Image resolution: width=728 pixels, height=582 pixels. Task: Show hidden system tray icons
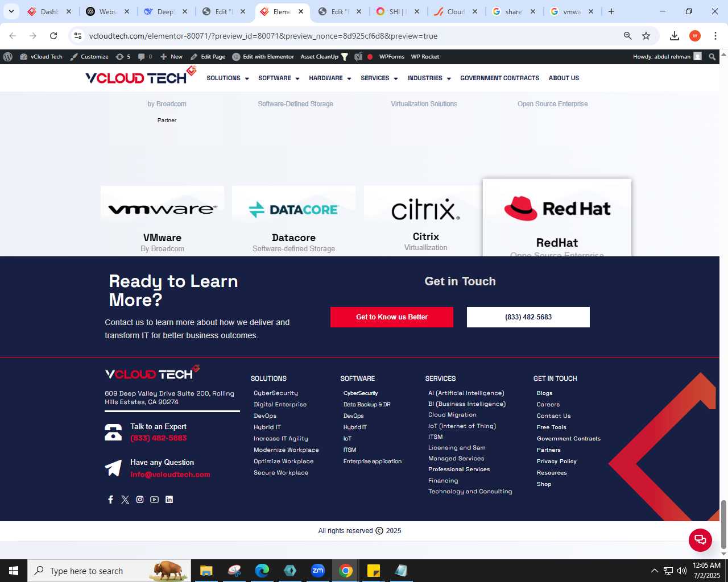(x=654, y=571)
